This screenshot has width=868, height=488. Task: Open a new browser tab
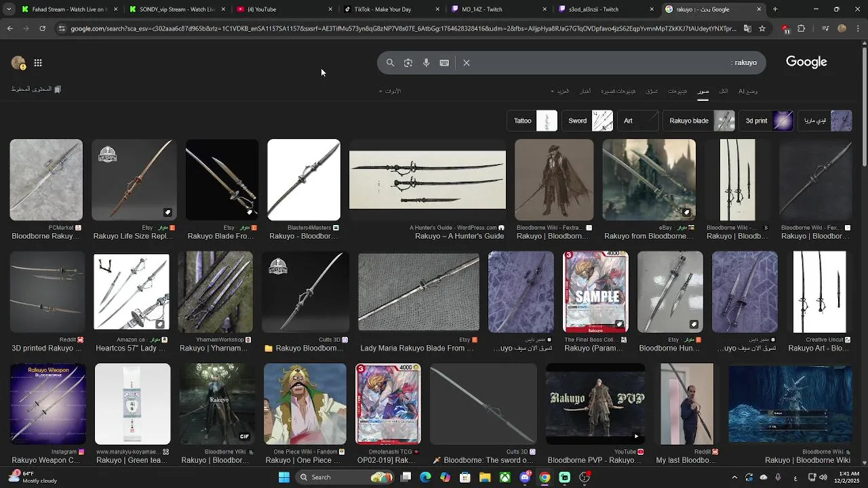click(775, 9)
